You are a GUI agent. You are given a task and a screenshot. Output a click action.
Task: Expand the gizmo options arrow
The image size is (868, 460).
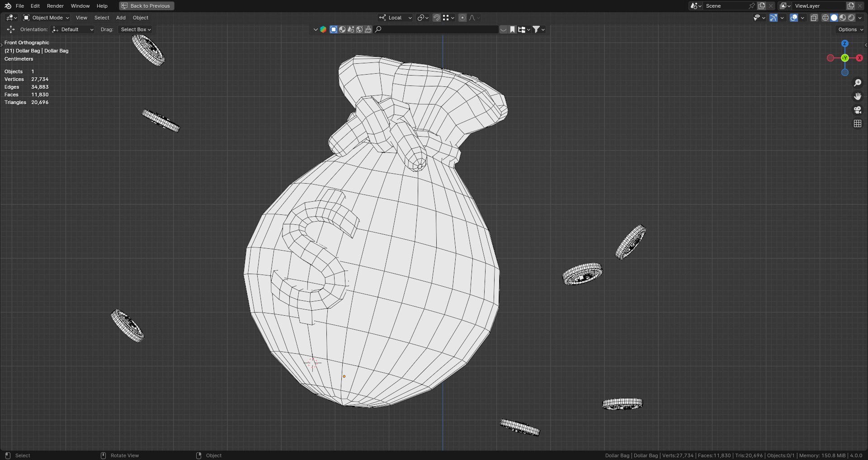pyautogui.click(x=782, y=18)
